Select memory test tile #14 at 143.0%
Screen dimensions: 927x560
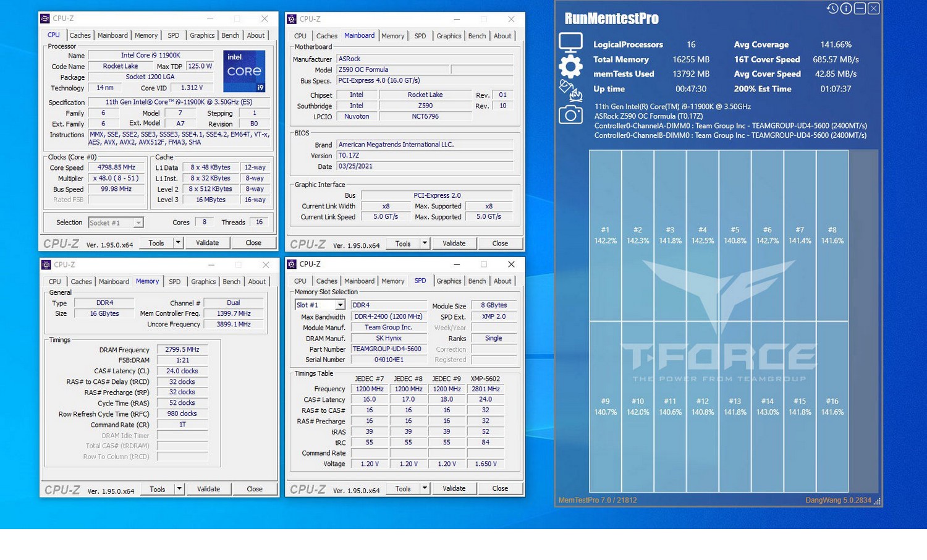(x=768, y=407)
